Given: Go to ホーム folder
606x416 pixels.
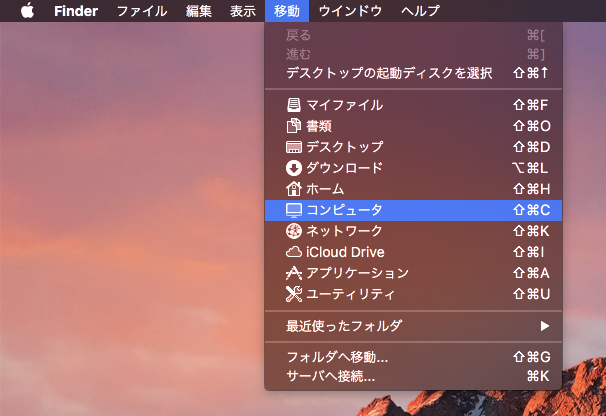Looking at the screenshot, I should 413,189.
